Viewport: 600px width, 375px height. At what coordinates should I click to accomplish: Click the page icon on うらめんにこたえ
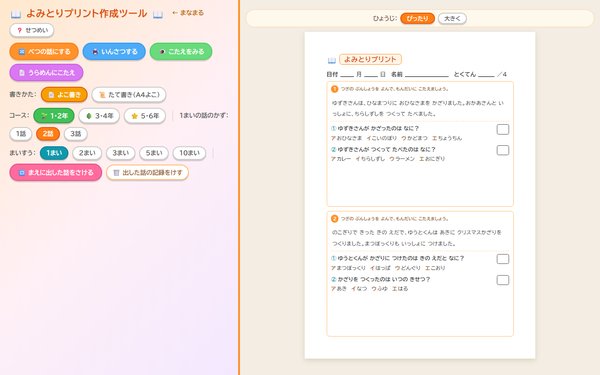[x=22, y=73]
